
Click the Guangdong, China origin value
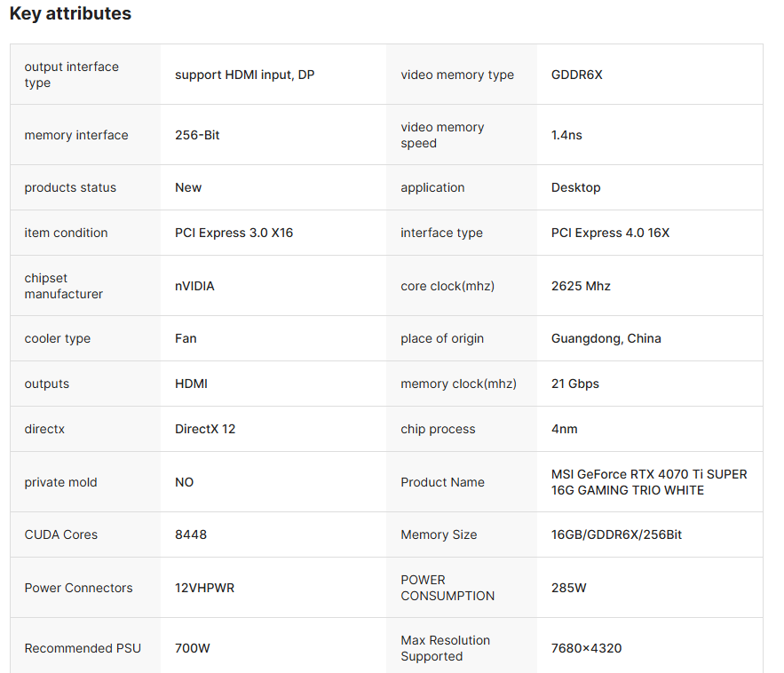pyautogui.click(x=606, y=338)
